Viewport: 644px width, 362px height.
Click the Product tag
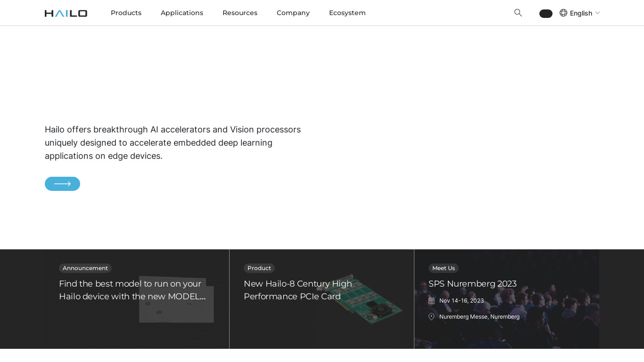coord(259,268)
